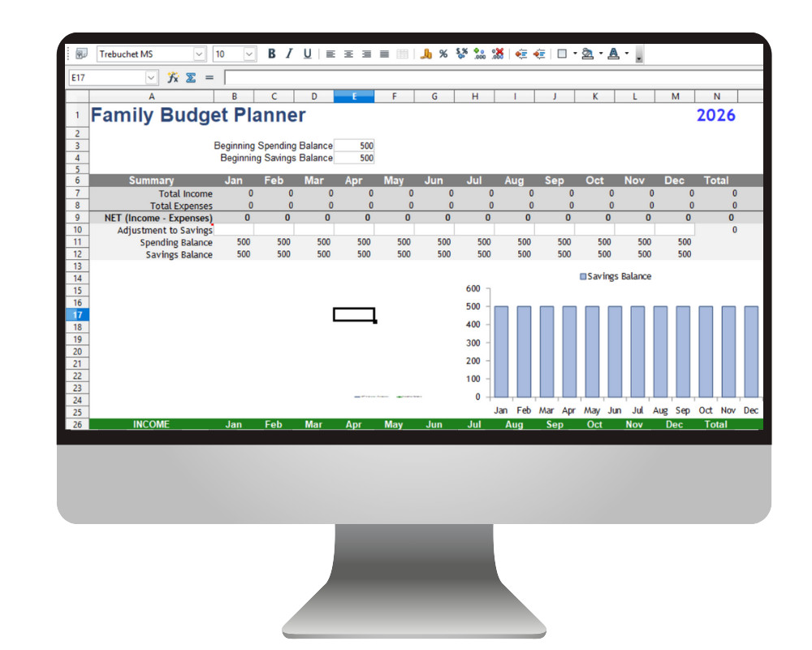Open the font name dropdown
Viewport: 812px width, 650px height.
tap(197, 53)
